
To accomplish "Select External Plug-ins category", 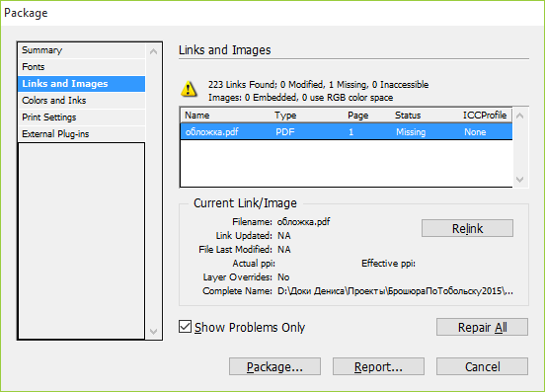I will tap(81, 134).
